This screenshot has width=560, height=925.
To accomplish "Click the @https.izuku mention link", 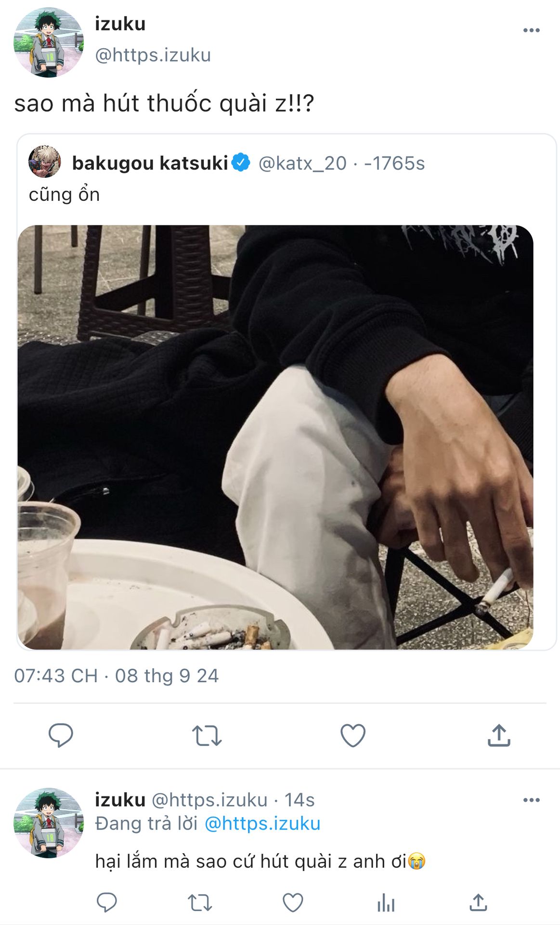I will coord(262,823).
